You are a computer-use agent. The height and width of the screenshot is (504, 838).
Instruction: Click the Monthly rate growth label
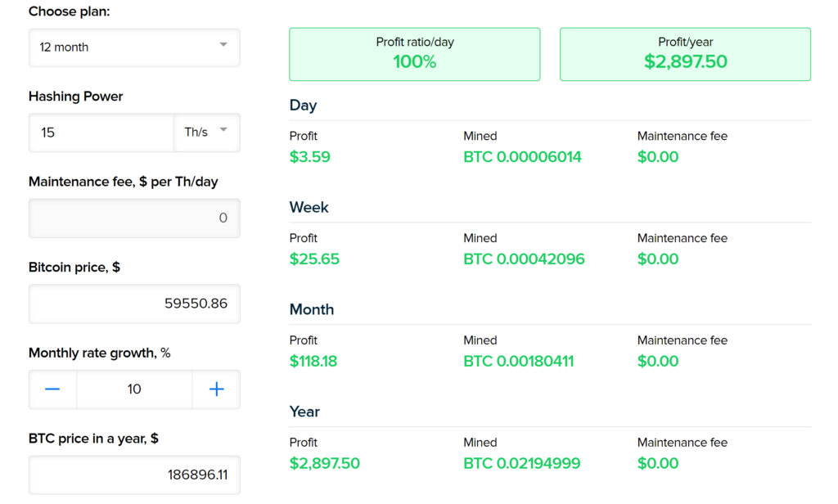(x=99, y=353)
